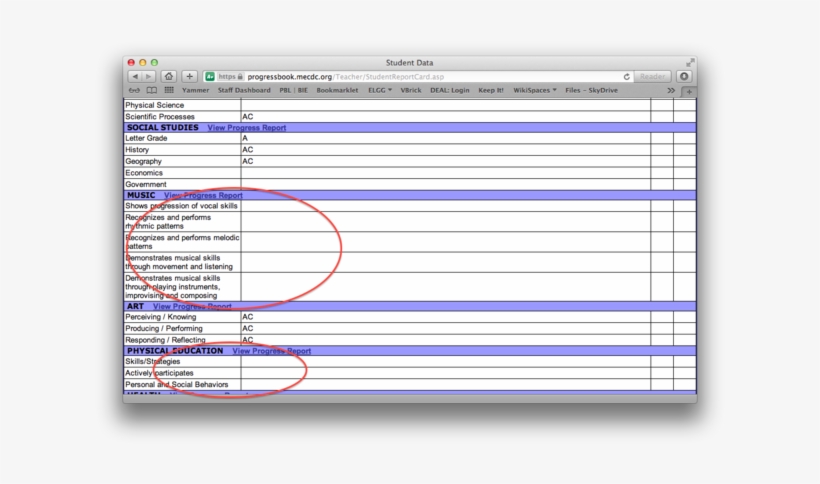Click the SOCIAL STUDIES section heading

163,128
